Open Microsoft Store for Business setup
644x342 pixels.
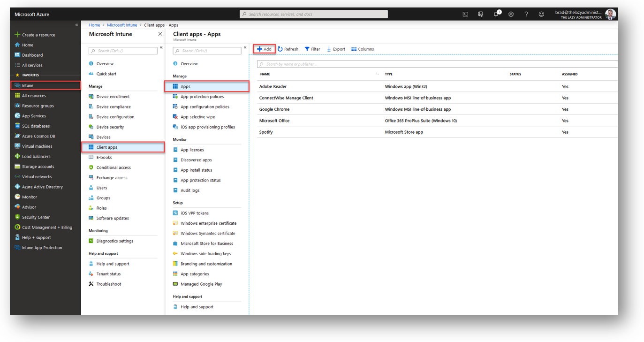pyautogui.click(x=207, y=243)
